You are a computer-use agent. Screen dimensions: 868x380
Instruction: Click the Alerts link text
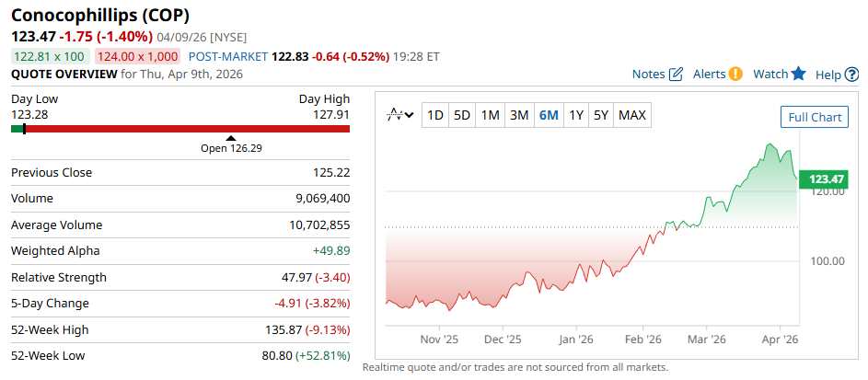click(x=709, y=75)
